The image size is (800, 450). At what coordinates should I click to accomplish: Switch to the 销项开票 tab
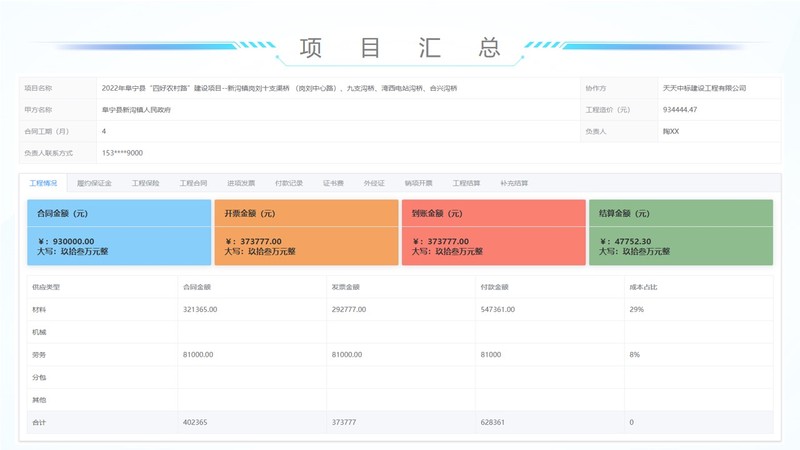tap(418, 183)
